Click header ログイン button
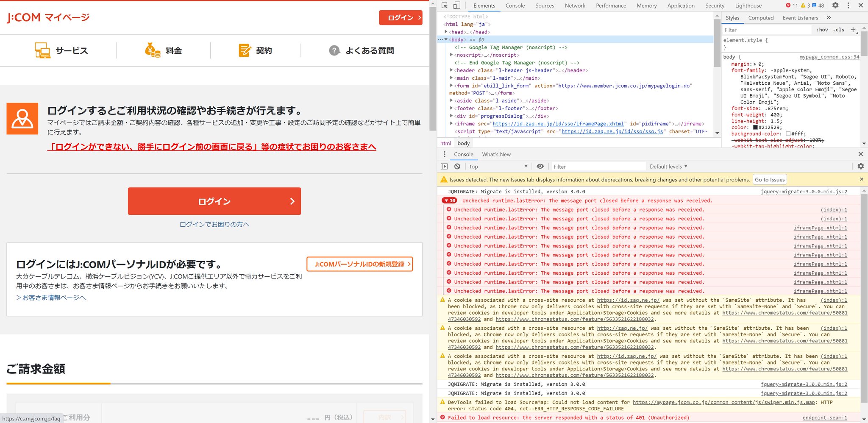Screen dimensions: 868x423 401,17
